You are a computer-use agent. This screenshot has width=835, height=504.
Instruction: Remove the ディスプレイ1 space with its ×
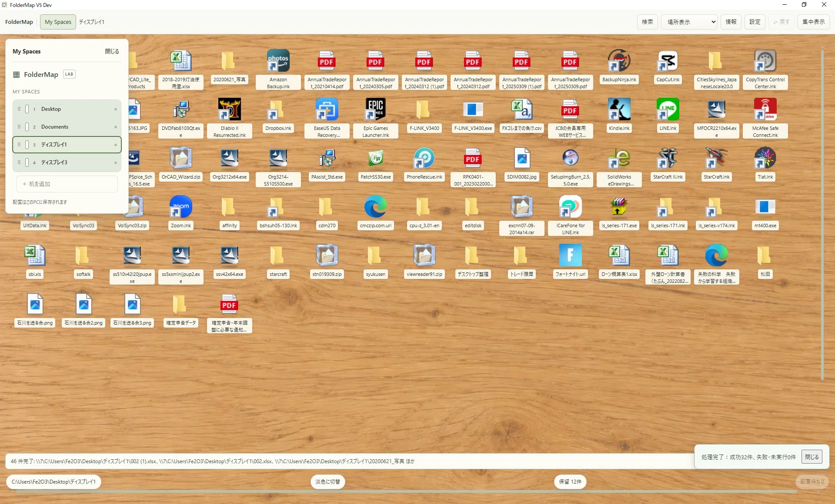116,145
